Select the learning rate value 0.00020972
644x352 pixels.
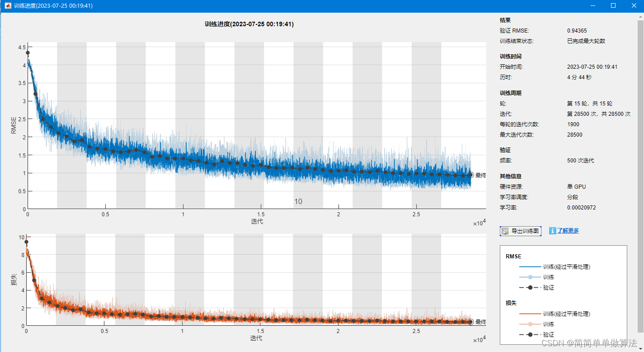[581, 208]
